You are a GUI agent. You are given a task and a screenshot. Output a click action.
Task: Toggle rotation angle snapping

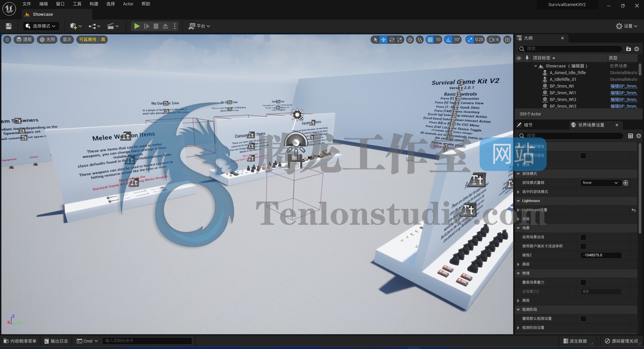448,40
